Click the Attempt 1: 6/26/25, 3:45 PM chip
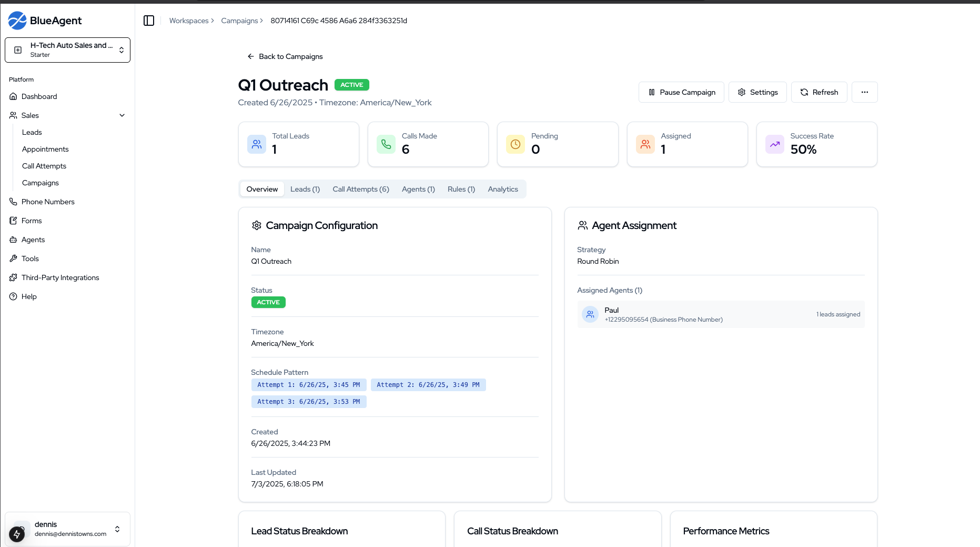This screenshot has height=547, width=980. (309, 385)
